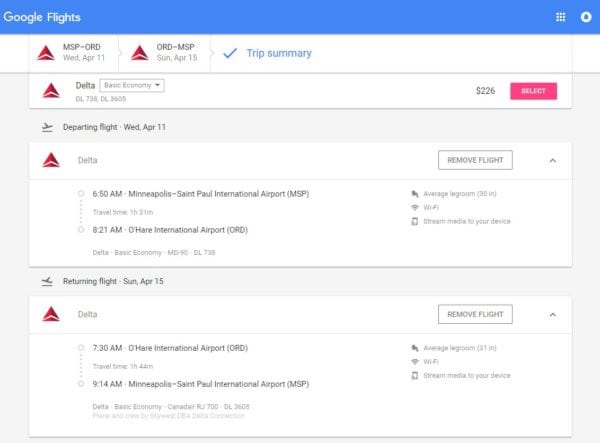Click the Google Flights logo
Viewport: 600px width, 443px height.
point(42,17)
